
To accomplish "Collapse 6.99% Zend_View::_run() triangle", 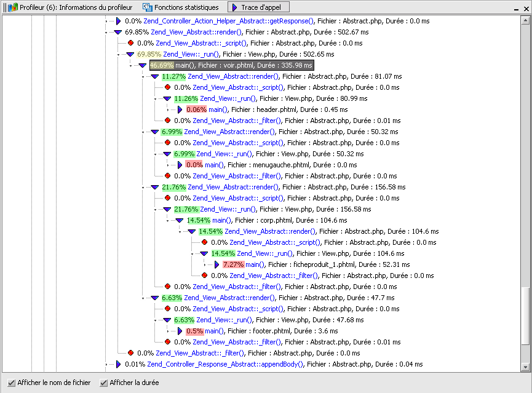I will click(167, 154).
